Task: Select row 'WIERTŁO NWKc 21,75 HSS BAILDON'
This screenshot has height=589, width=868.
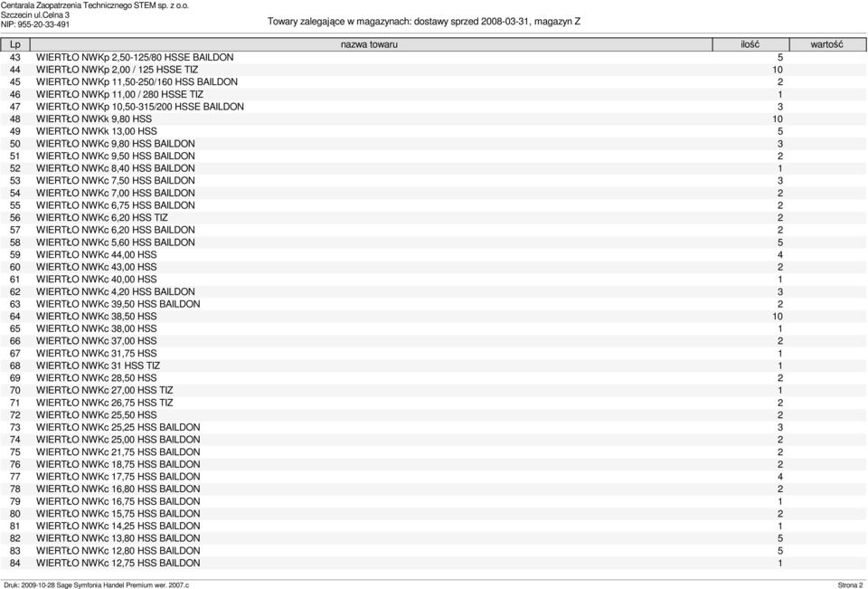Action: point(434,452)
